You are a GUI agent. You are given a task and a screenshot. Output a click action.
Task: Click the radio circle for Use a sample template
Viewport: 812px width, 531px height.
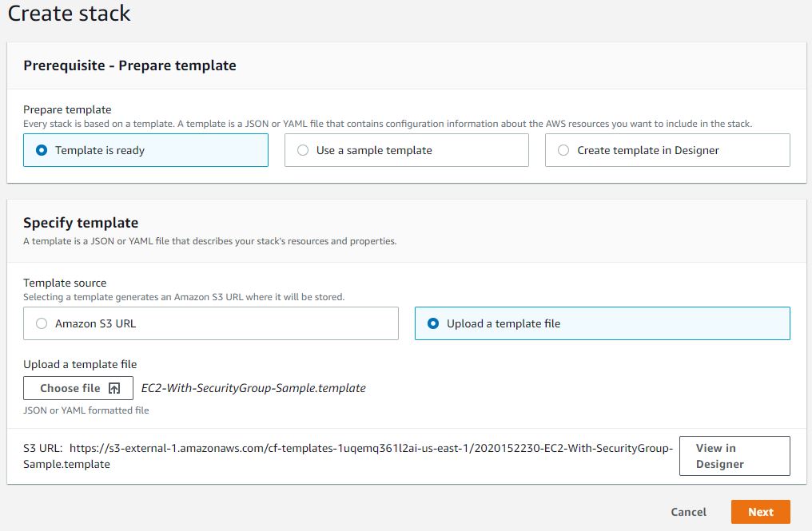point(301,150)
